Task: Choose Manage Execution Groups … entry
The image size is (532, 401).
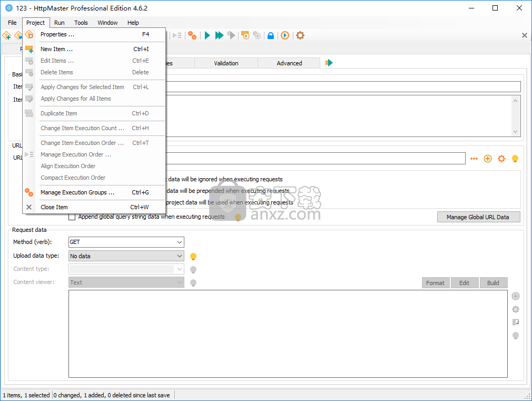Action: [94, 192]
